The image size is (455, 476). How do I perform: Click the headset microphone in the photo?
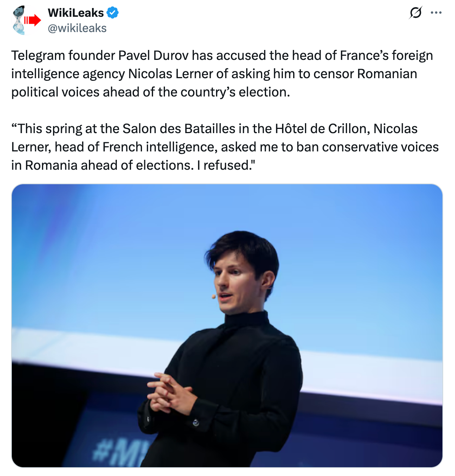pos(214,296)
